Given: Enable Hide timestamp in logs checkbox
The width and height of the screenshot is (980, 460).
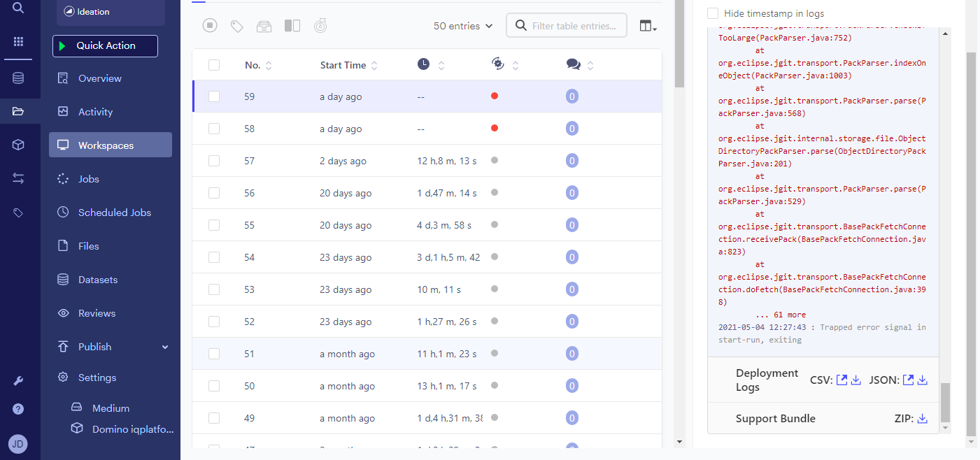Looking at the screenshot, I should click(x=713, y=13).
